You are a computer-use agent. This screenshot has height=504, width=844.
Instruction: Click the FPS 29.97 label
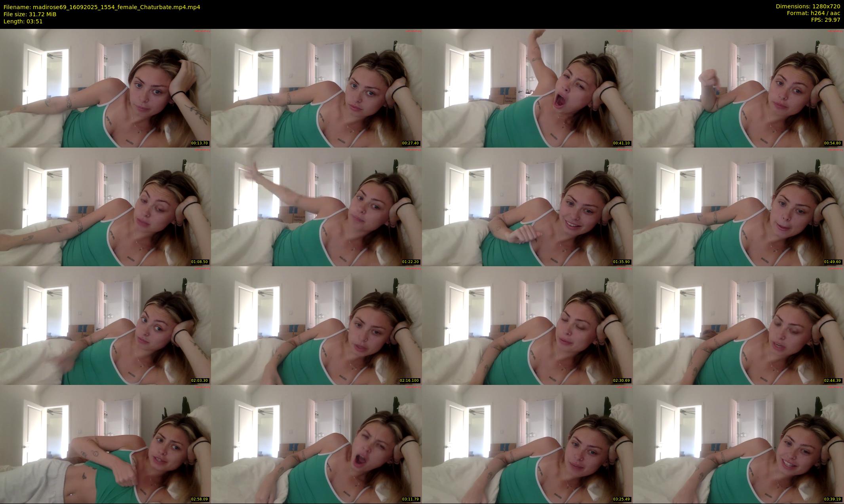(x=825, y=20)
